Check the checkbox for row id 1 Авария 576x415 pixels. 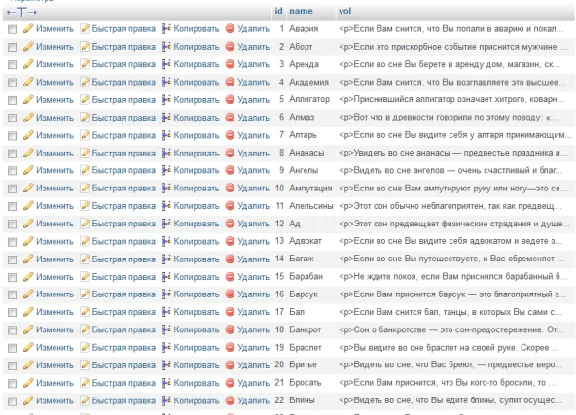coord(12,29)
